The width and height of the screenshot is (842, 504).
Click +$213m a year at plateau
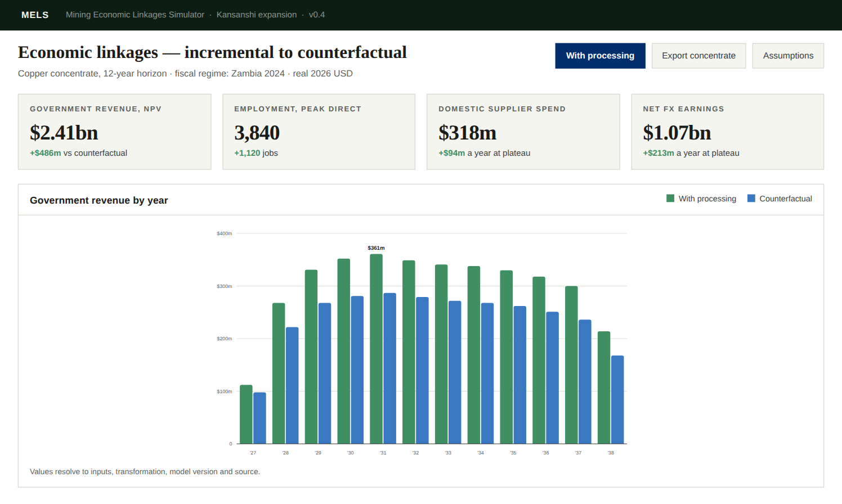click(x=691, y=153)
